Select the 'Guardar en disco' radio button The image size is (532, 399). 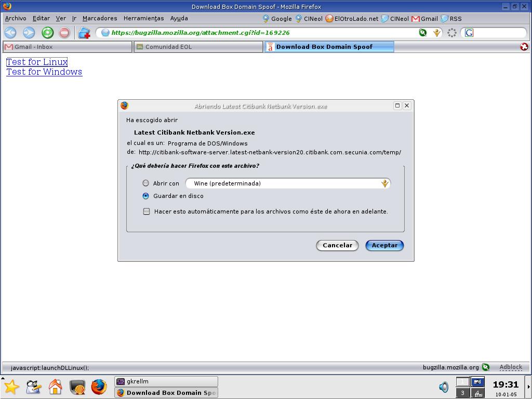(145, 196)
